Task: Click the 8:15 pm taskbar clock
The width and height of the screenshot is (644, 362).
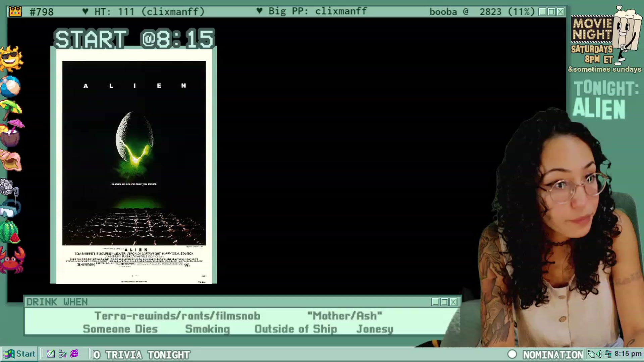Action: [628, 354]
